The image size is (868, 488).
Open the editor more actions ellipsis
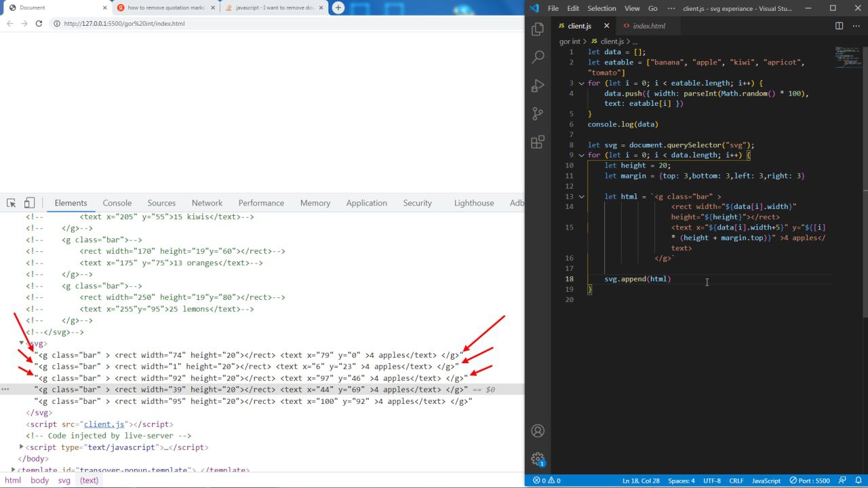855,26
